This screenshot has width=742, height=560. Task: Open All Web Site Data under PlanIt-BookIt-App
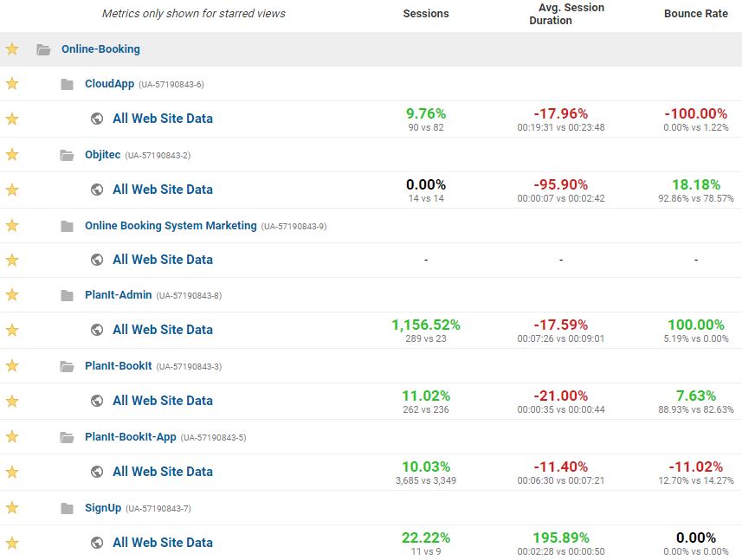pyautogui.click(x=163, y=472)
